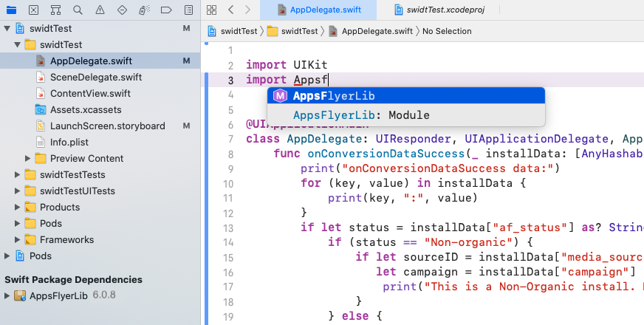This screenshot has width=644, height=325.
Task: Switch to the AppDelegate.swift tab
Action: [318, 10]
